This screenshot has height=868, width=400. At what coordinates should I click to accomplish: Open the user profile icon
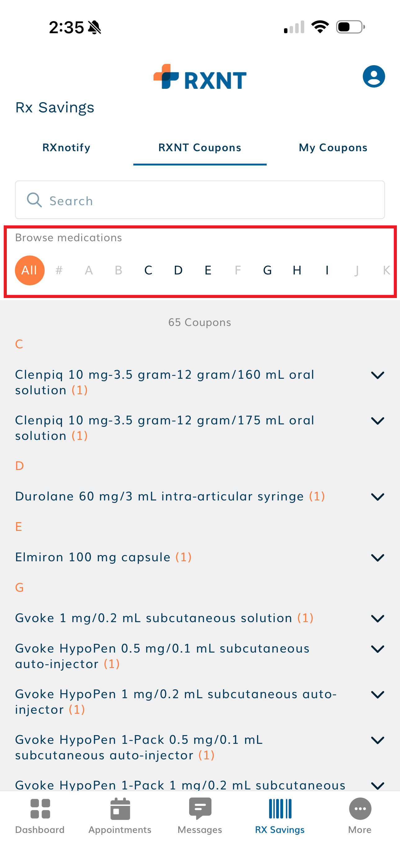point(373,76)
